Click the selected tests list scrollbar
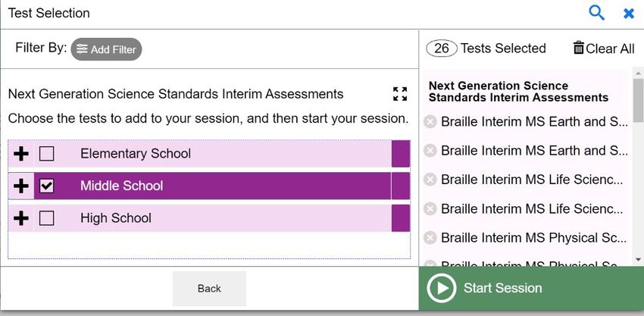 tap(638, 167)
